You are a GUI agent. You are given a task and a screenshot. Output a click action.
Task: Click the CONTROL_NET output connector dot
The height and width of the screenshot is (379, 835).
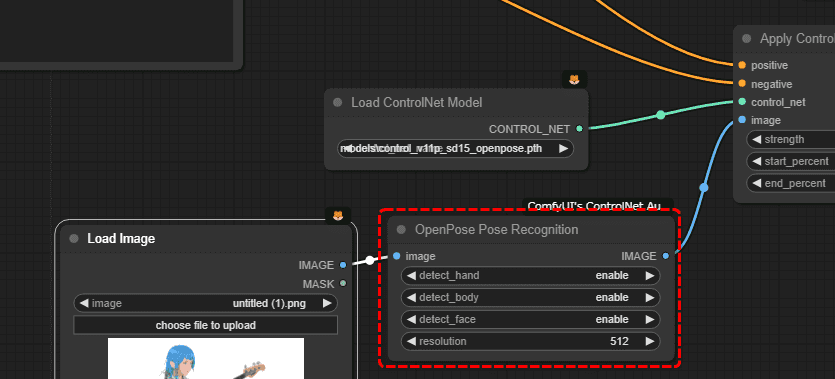579,129
